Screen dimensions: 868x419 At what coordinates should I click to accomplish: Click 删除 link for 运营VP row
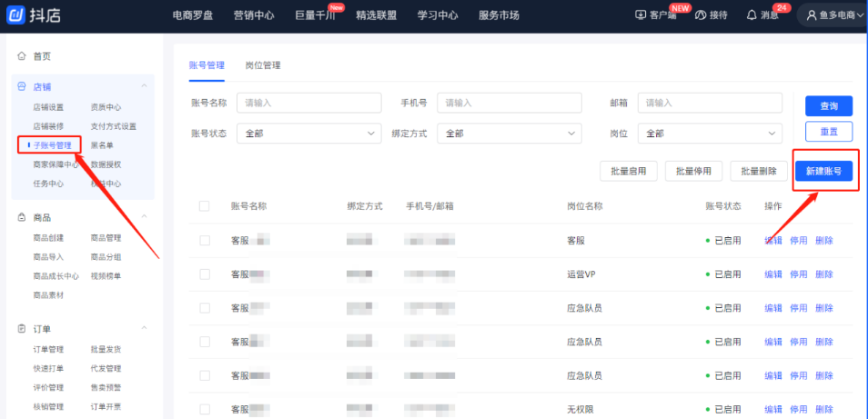tap(823, 274)
